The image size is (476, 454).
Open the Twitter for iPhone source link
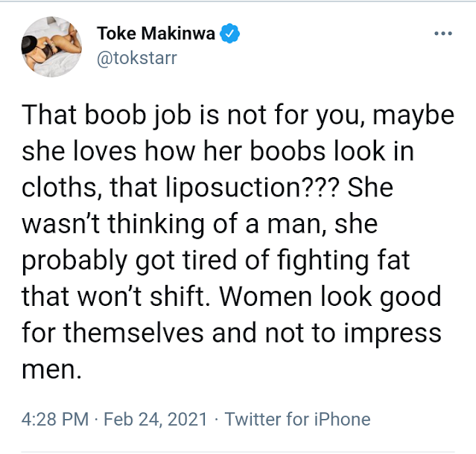(x=297, y=420)
